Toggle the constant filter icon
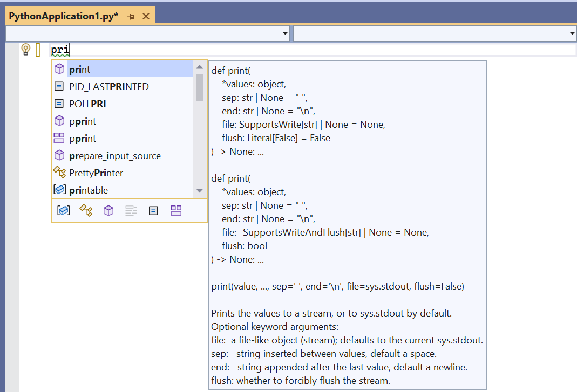 (x=153, y=210)
